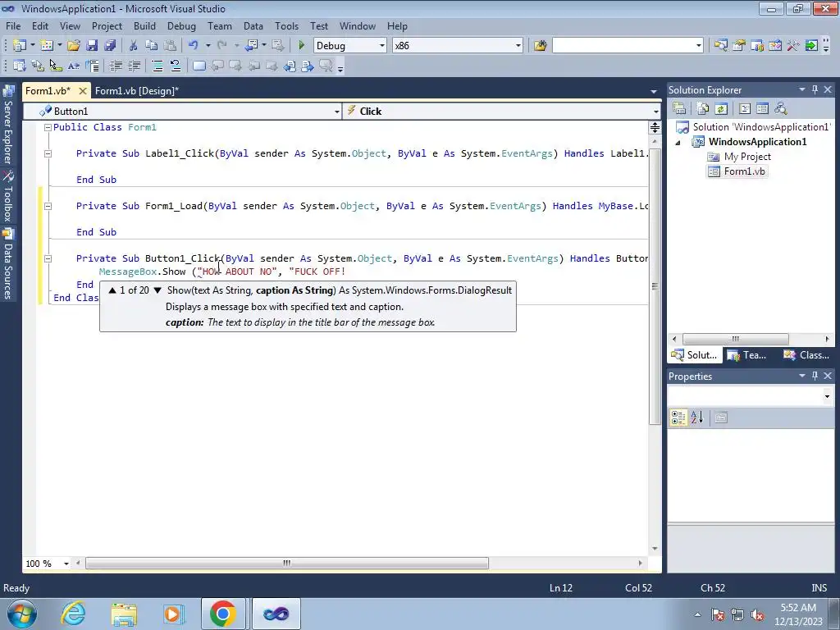The height and width of the screenshot is (630, 840).
Task: Collapse the Public Class Form1 outline region
Action: click(x=48, y=127)
